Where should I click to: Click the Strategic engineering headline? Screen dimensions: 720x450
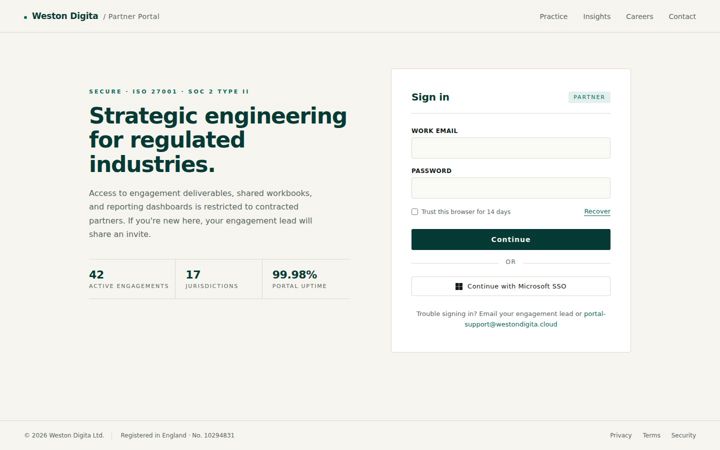(x=218, y=140)
